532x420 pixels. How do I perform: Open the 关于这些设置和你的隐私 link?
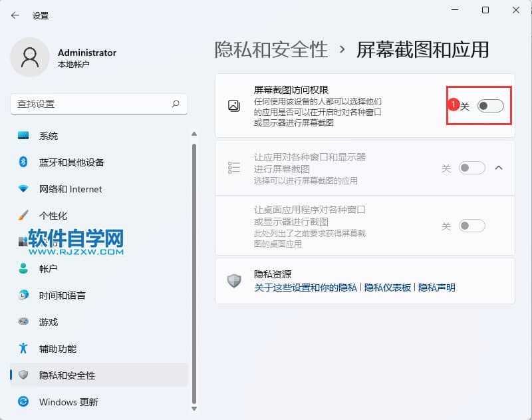306,288
